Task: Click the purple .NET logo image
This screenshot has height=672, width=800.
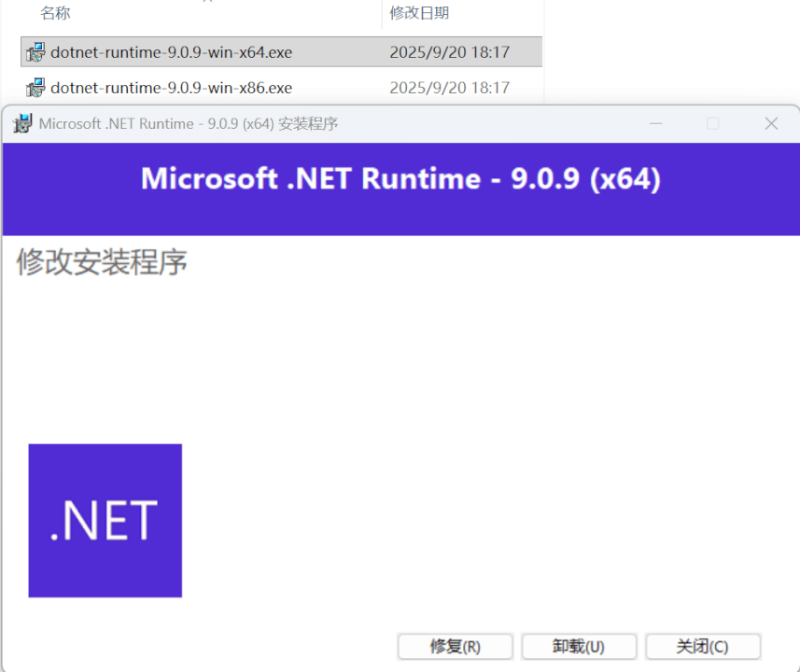Action: 105,520
